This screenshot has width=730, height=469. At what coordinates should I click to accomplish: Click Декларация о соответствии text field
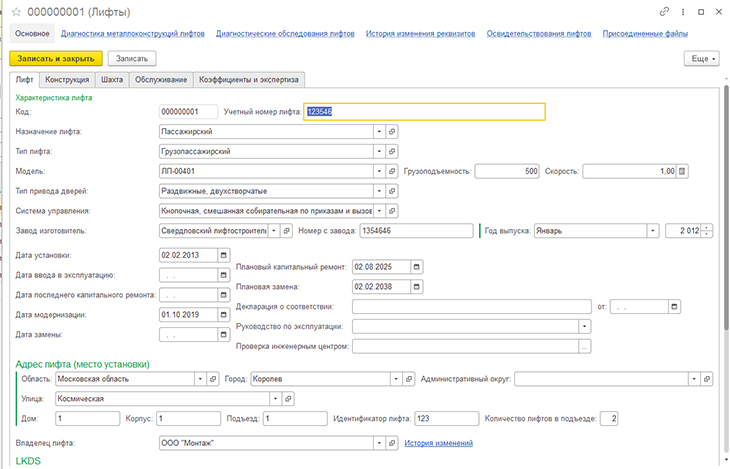(x=472, y=306)
